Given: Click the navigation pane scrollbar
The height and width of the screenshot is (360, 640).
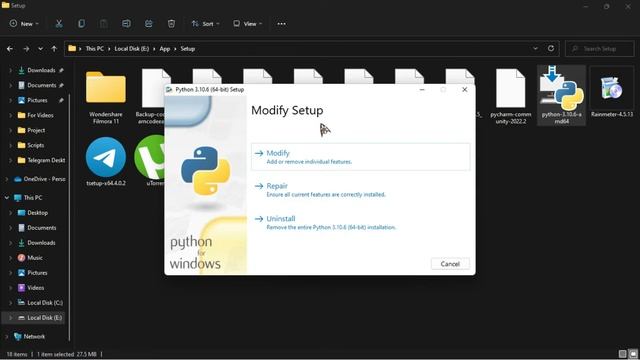Looking at the screenshot, I should pyautogui.click(x=69, y=216).
